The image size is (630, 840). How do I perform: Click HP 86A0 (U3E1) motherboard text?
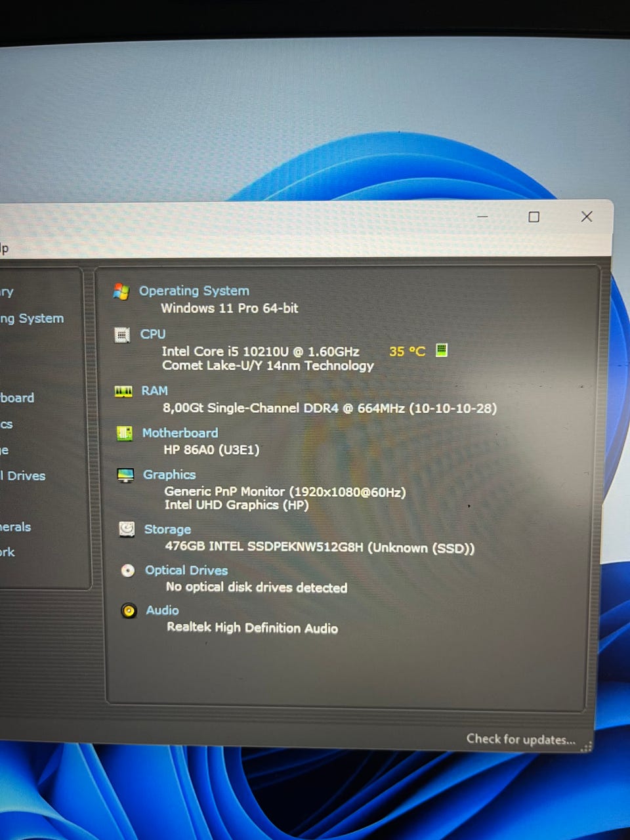point(211,450)
